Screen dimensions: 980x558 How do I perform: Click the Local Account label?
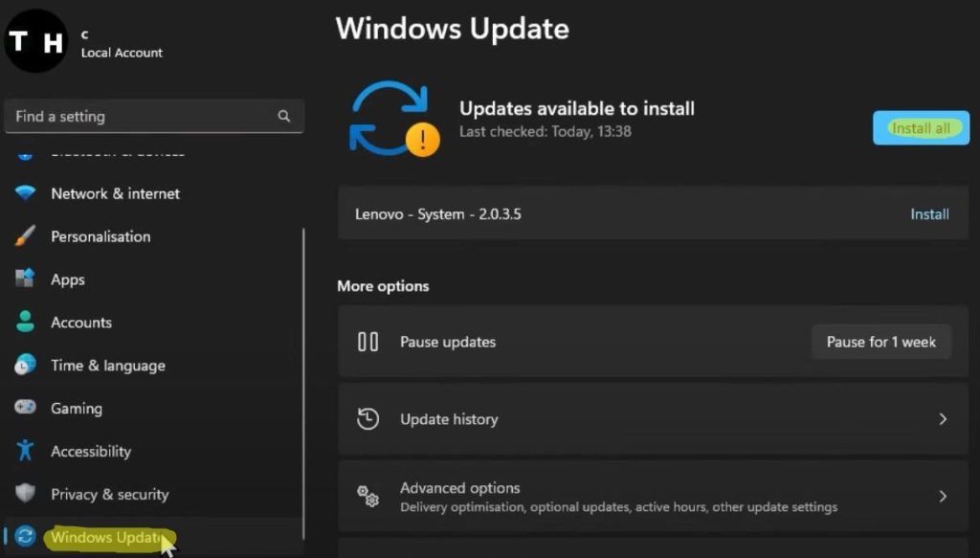122,53
